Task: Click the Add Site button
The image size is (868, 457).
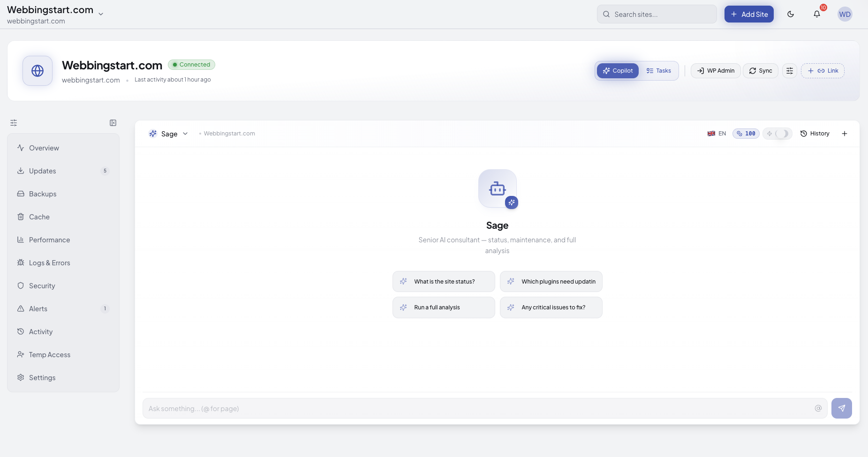Action: (x=749, y=14)
